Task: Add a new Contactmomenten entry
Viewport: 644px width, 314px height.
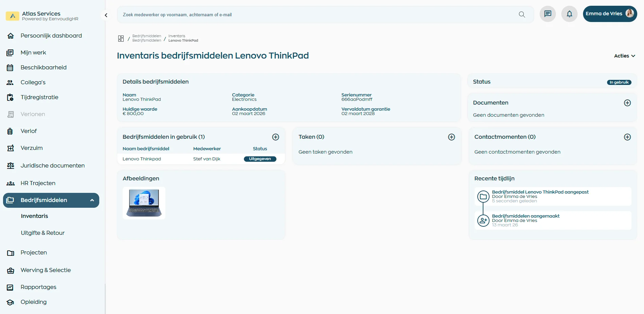Action: 627,137
